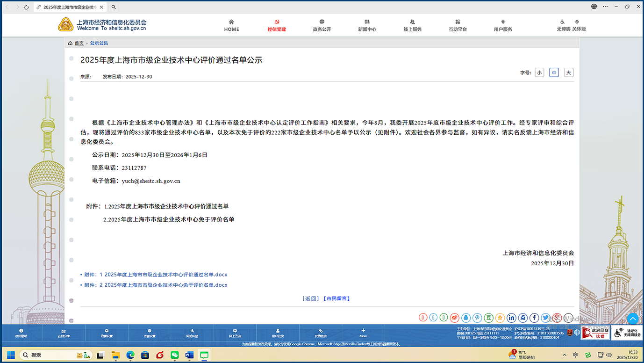Share to QQ using penguin icon
This screenshot has height=363, width=644.
click(x=466, y=318)
